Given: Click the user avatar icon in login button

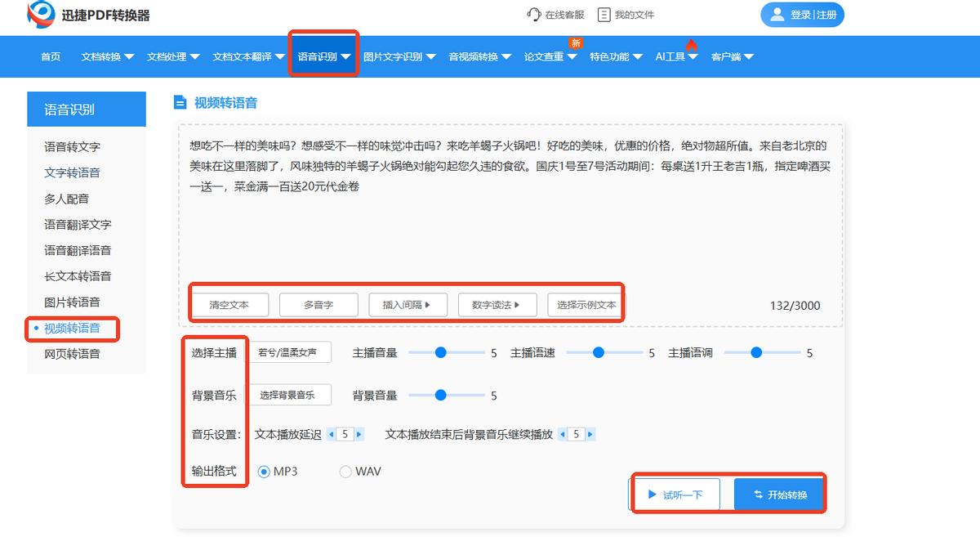Looking at the screenshot, I should 777,15.
